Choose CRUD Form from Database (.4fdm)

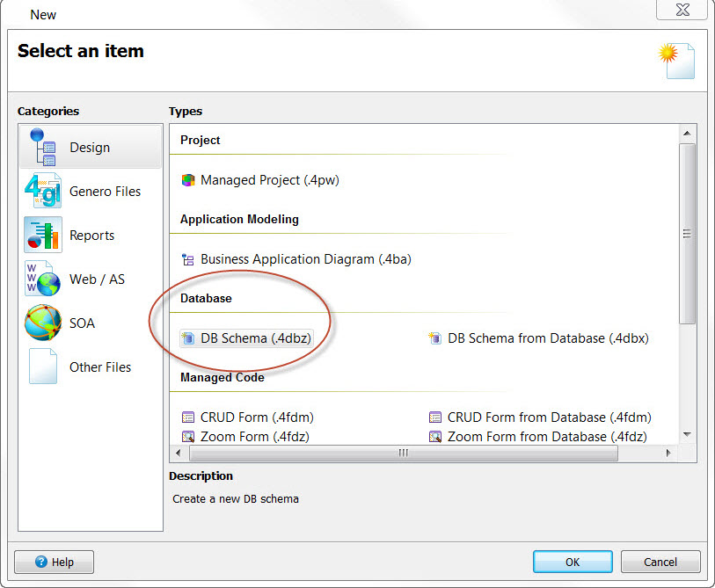435,417
